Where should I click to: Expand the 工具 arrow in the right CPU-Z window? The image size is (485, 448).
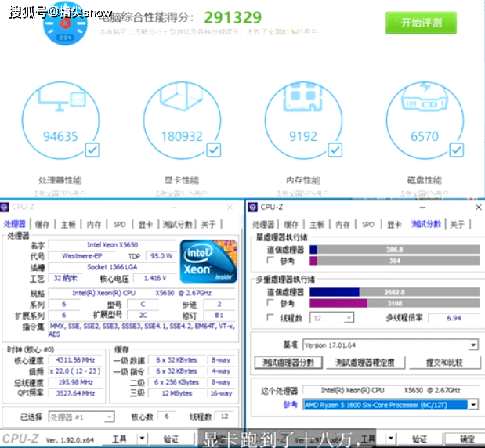pyautogui.click(x=391, y=438)
